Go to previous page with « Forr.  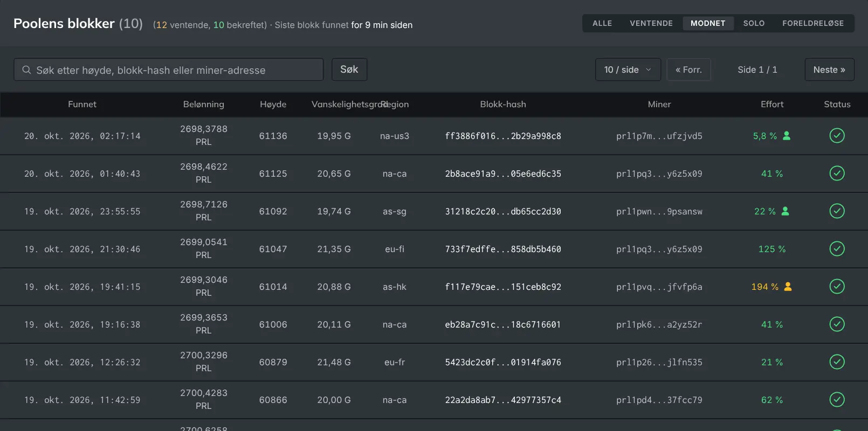coord(688,69)
